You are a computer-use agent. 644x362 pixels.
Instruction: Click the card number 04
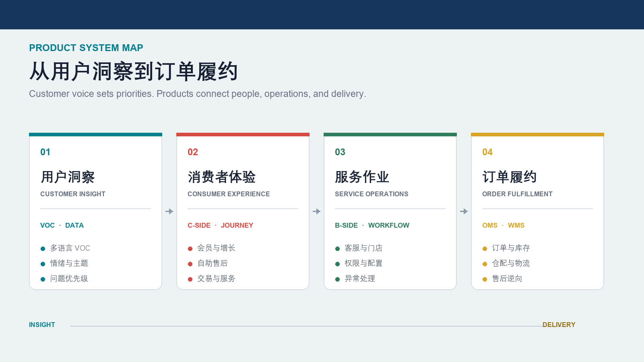pos(487,152)
